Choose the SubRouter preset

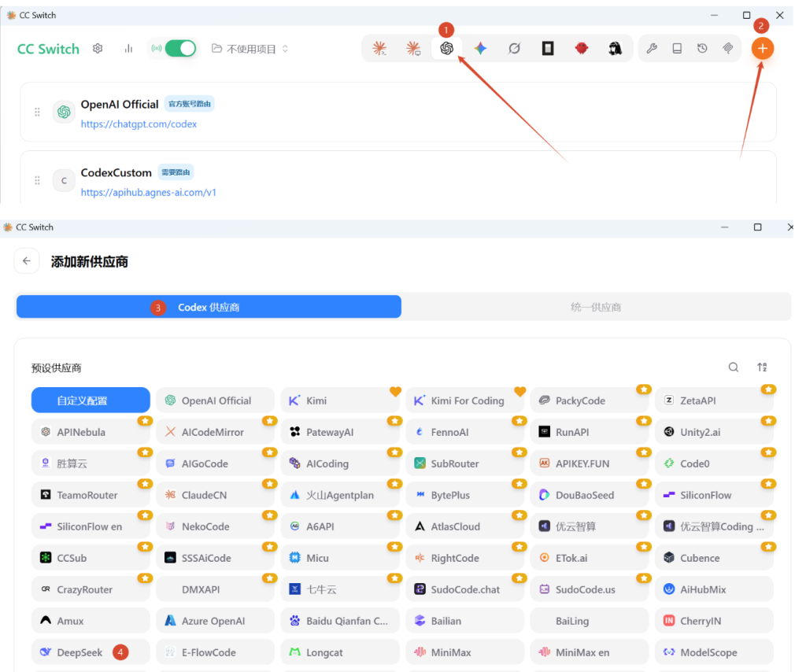point(464,463)
